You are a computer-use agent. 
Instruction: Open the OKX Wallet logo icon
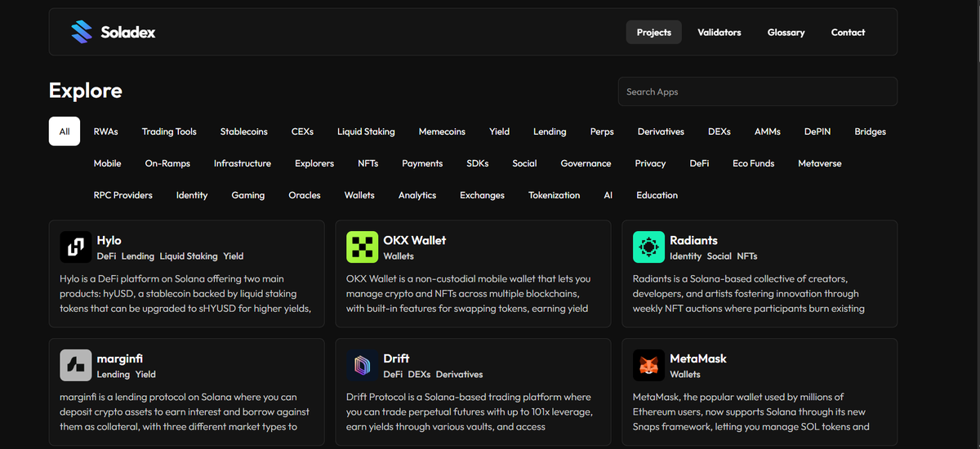[x=363, y=247]
